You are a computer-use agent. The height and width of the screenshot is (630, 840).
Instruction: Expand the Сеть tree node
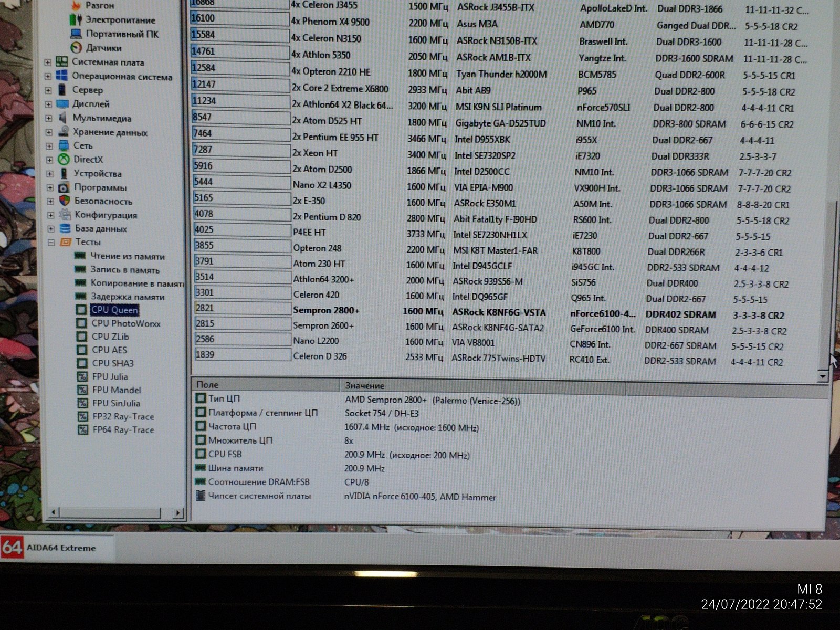(49, 146)
